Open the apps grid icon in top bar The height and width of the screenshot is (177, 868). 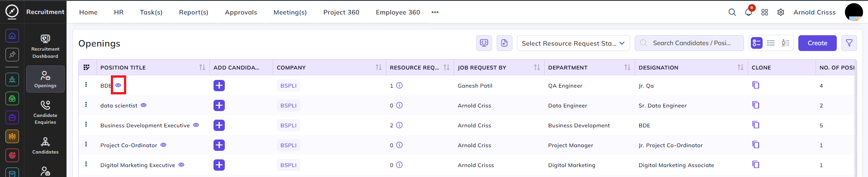pos(764,12)
